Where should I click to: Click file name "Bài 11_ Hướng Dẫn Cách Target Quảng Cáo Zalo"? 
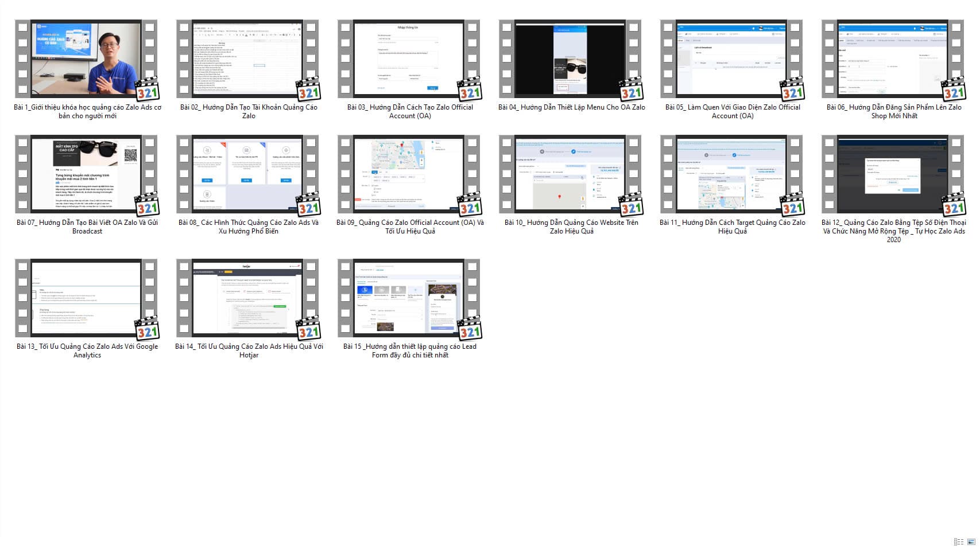(x=733, y=227)
